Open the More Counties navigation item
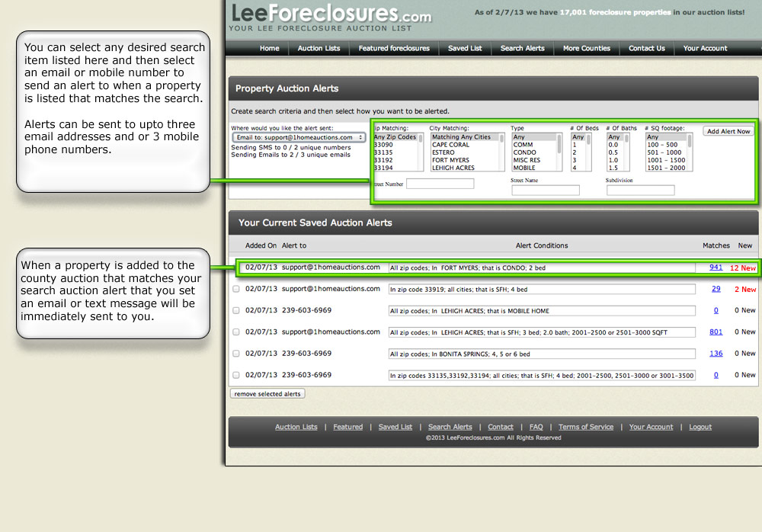 (x=587, y=48)
